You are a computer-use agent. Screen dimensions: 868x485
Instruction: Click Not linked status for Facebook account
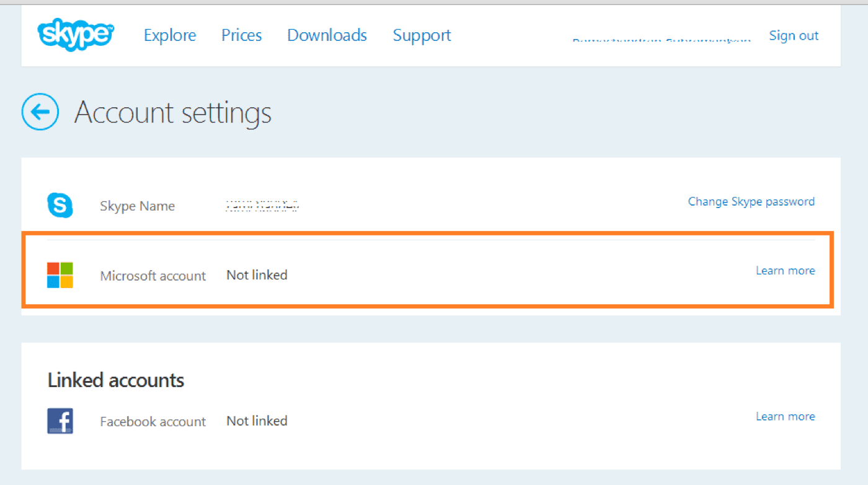pyautogui.click(x=257, y=421)
